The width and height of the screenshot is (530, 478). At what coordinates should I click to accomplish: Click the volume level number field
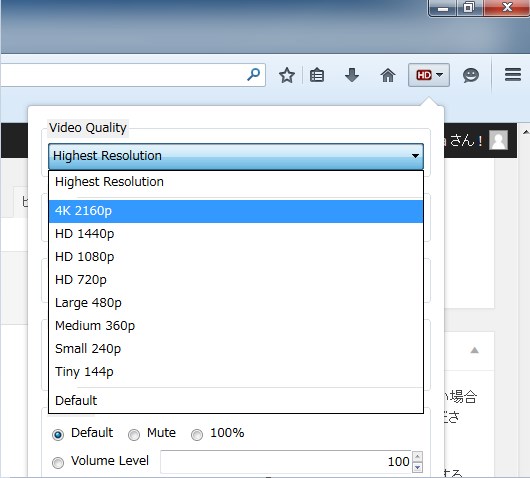click(286, 462)
